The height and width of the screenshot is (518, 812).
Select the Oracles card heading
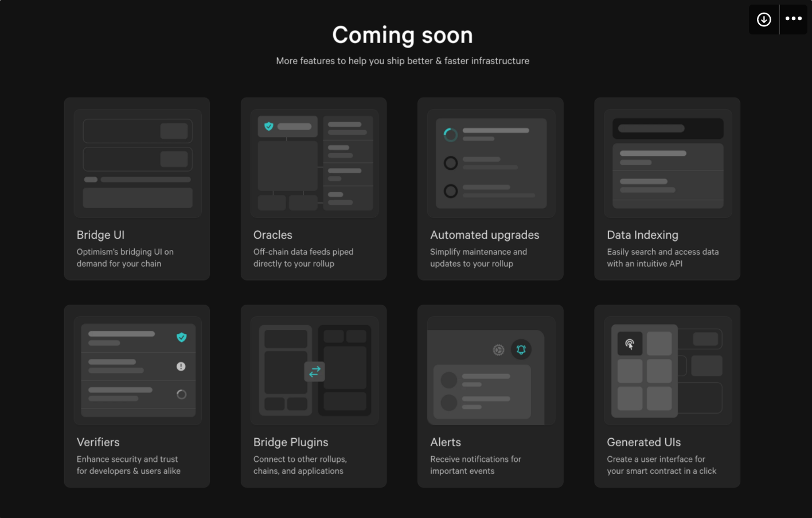[273, 235]
